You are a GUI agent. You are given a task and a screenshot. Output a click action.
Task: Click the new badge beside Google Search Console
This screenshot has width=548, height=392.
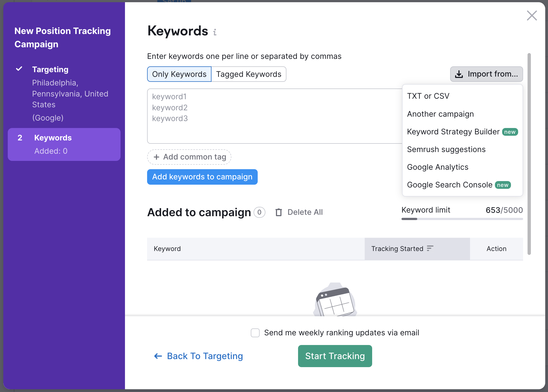click(x=503, y=185)
